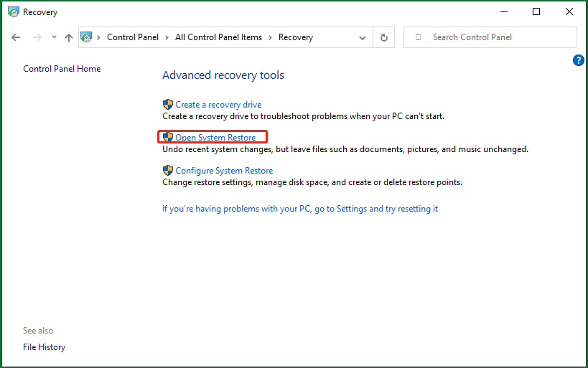Go to Control Panel Home

(x=62, y=69)
